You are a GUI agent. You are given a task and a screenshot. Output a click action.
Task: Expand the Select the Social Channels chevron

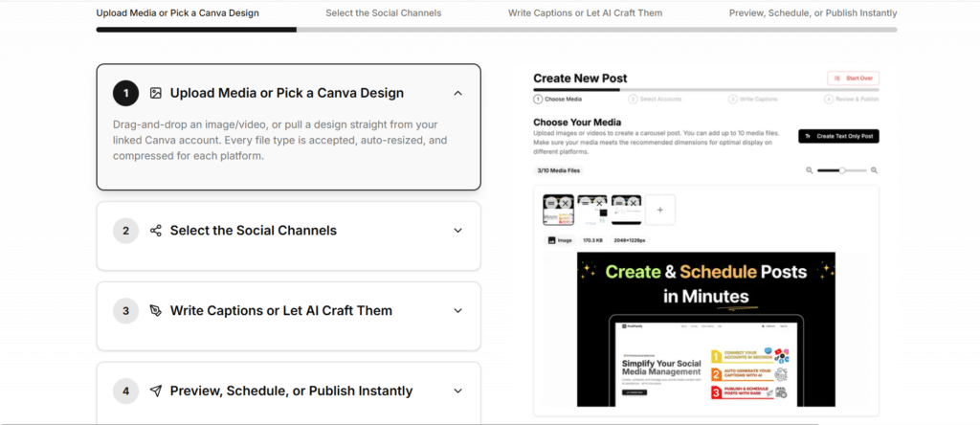point(458,231)
